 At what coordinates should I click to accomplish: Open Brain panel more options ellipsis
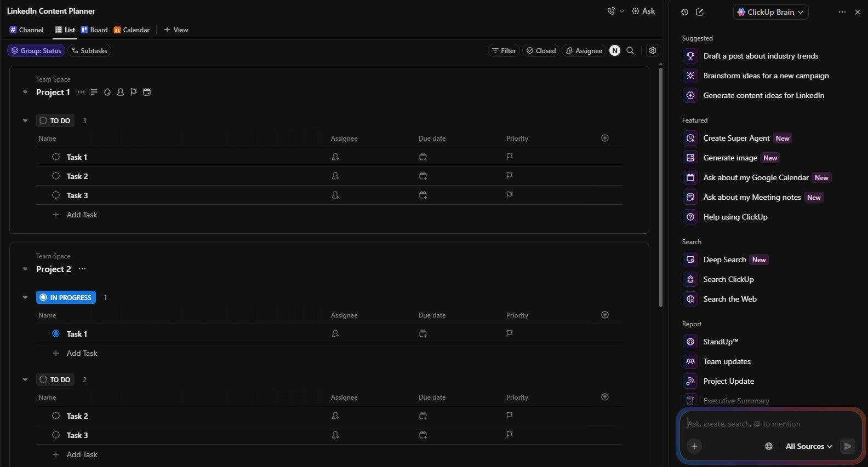[842, 12]
